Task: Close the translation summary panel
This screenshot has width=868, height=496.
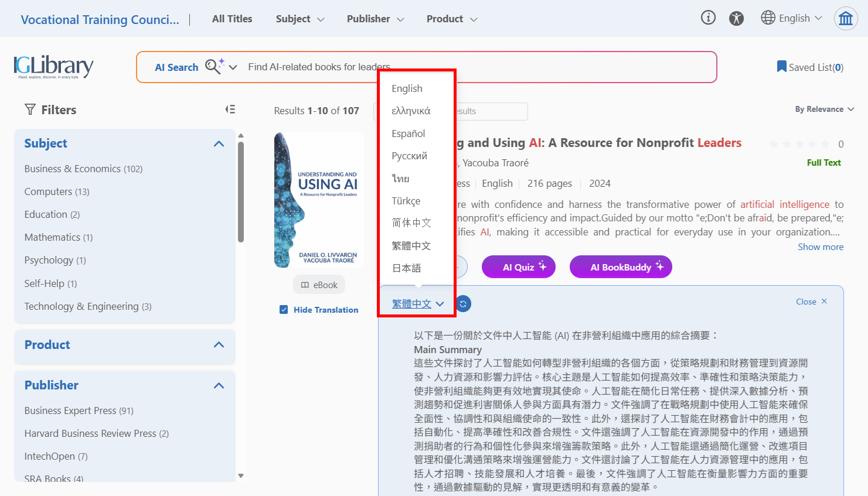Action: click(812, 302)
